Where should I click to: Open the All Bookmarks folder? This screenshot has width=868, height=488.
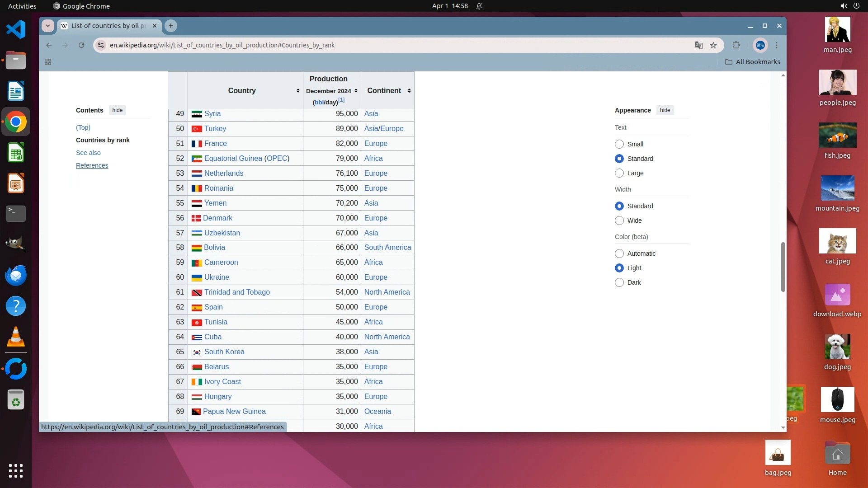(752, 62)
